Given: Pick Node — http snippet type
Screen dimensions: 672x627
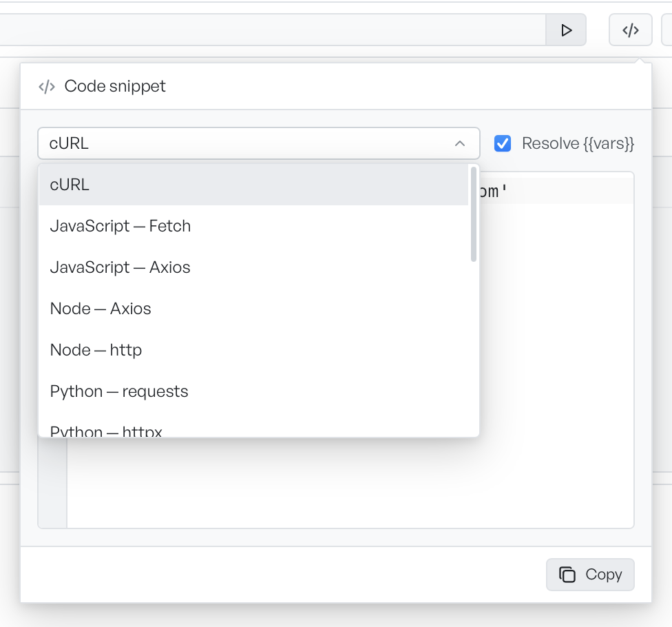Looking at the screenshot, I should (253, 350).
